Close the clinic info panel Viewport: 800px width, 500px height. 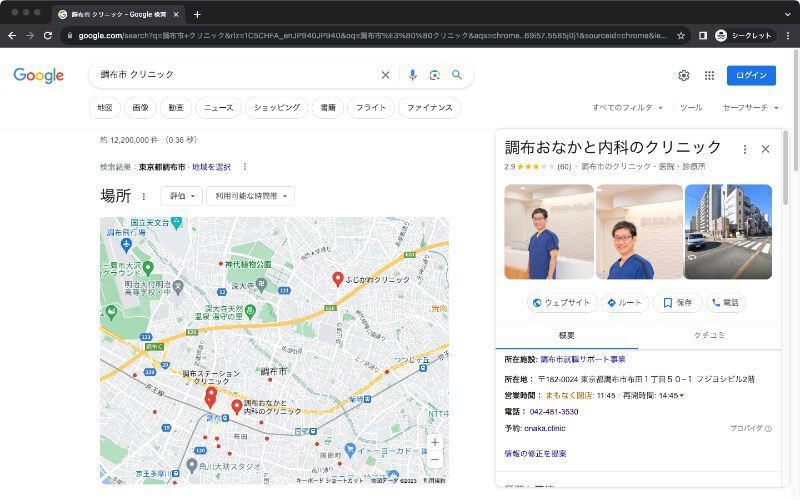(x=765, y=148)
